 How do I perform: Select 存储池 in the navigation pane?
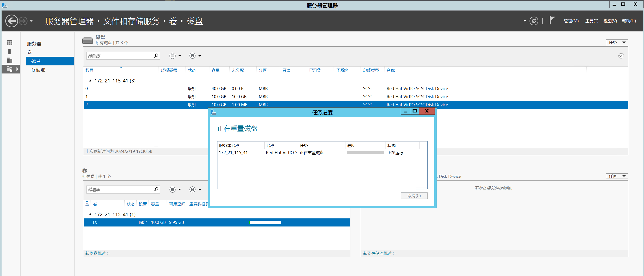pyautogui.click(x=38, y=70)
